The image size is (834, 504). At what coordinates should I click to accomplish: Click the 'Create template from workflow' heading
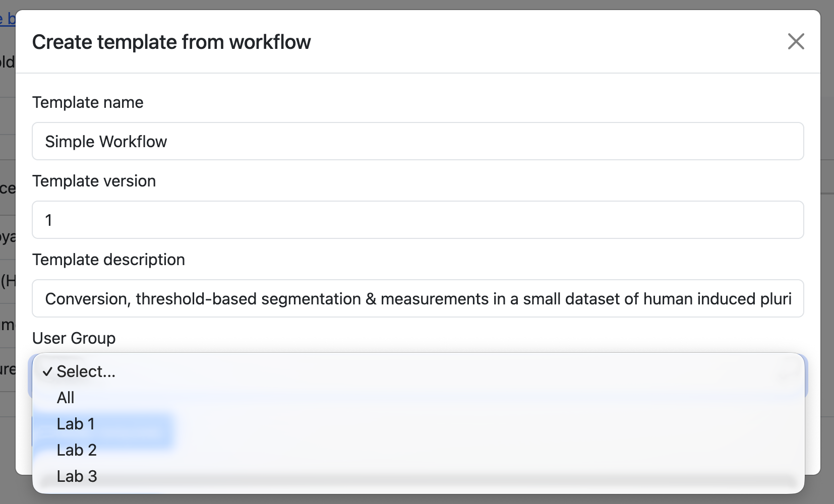(171, 42)
